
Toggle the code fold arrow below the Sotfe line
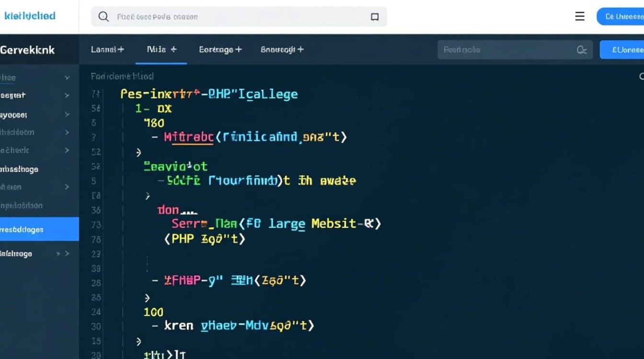(x=148, y=196)
